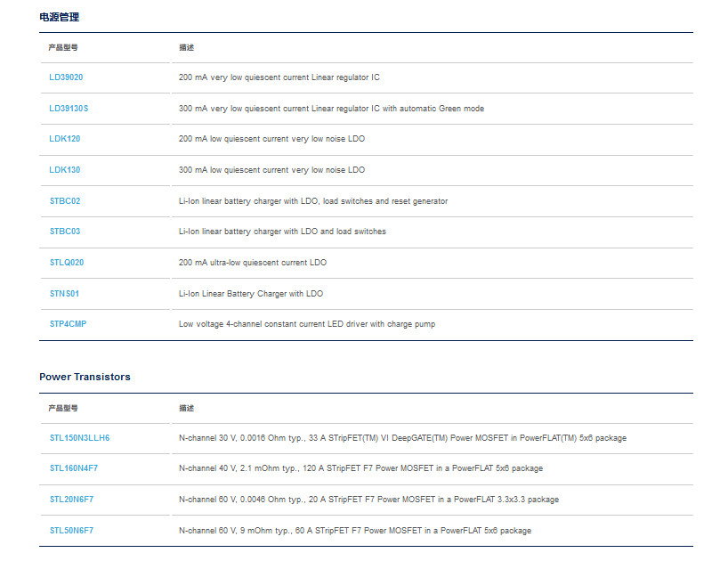Click 'Li-Ion Linear Battery Charger with LDO' text

251,294
